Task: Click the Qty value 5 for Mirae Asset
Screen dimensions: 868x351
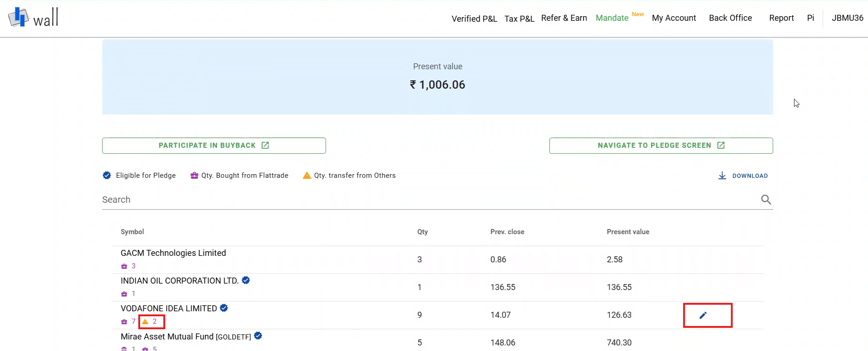Action: (419, 343)
